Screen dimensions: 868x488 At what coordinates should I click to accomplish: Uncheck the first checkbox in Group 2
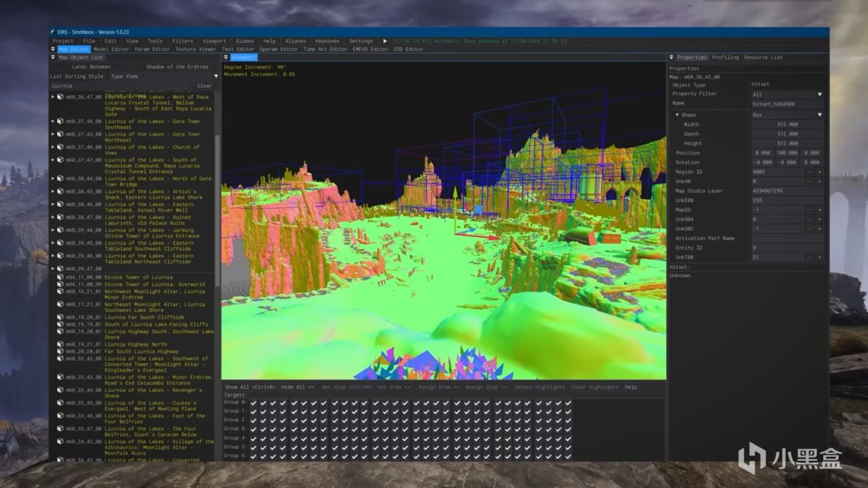click(254, 420)
